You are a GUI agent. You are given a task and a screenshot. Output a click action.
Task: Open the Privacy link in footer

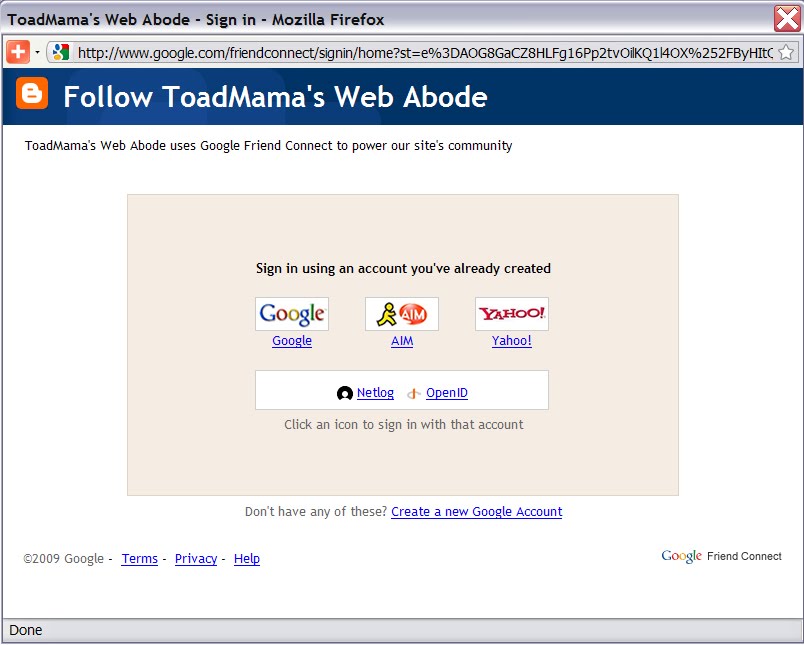(196, 559)
